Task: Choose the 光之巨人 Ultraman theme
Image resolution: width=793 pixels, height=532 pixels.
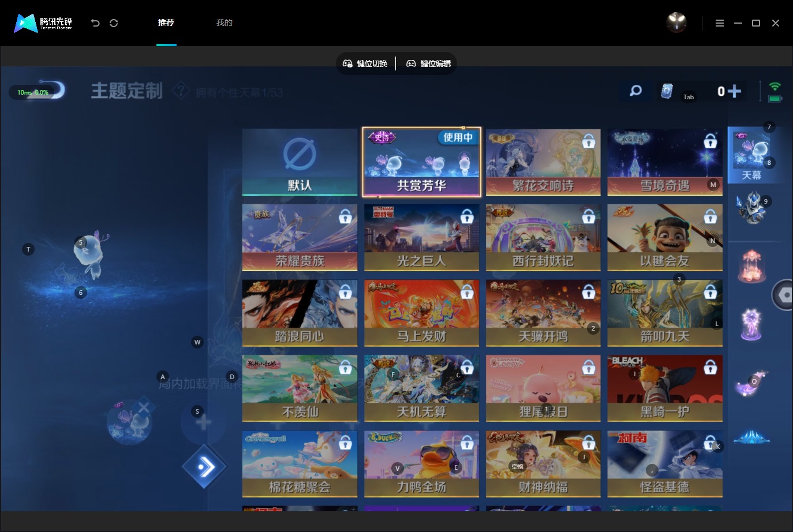Action: (x=421, y=238)
